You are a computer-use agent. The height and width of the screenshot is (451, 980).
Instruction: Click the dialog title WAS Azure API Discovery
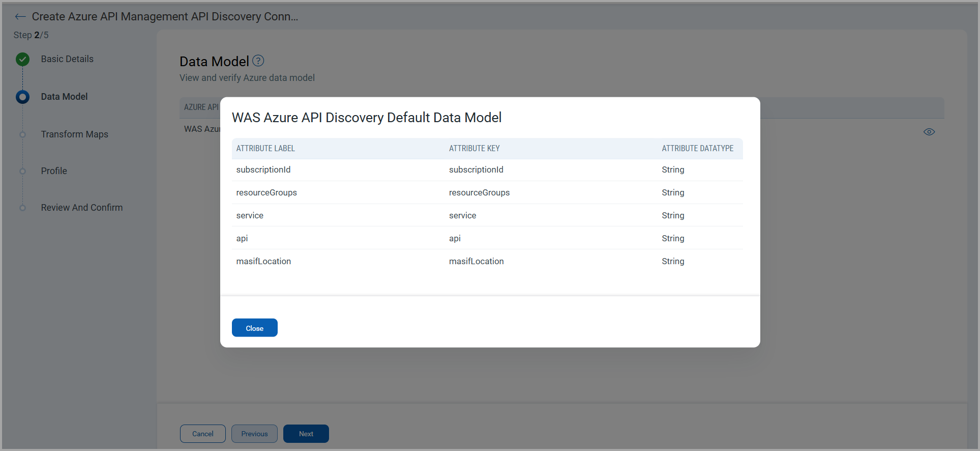coord(367,118)
